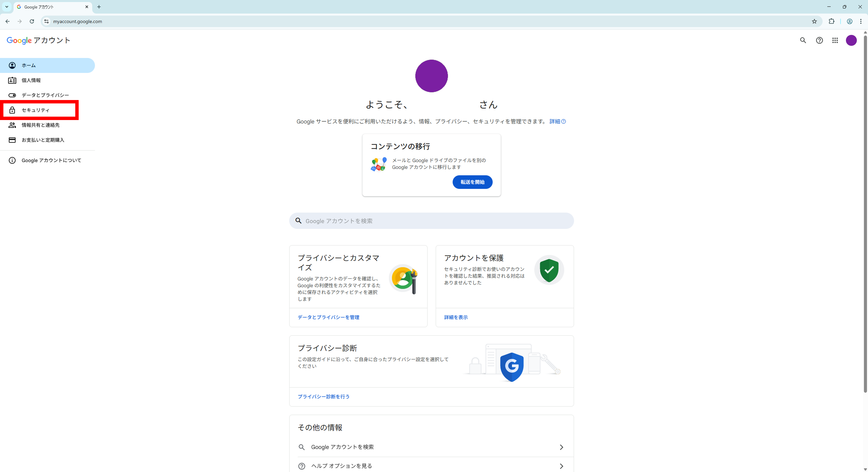Image resolution: width=868 pixels, height=472 pixels.
Task: Open a new tab with the plus button
Action: [x=99, y=7]
